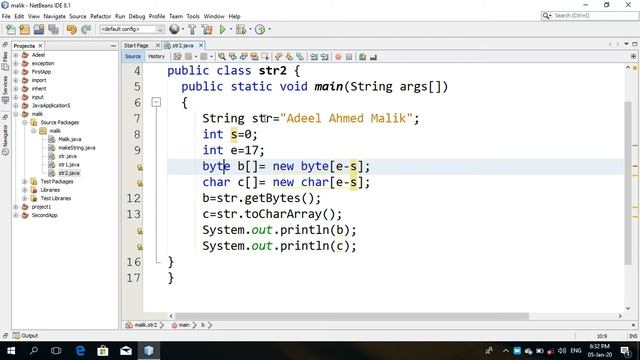Click the Find Previous Occurrence icon
The width and height of the screenshot is (640, 360).
coord(233,57)
